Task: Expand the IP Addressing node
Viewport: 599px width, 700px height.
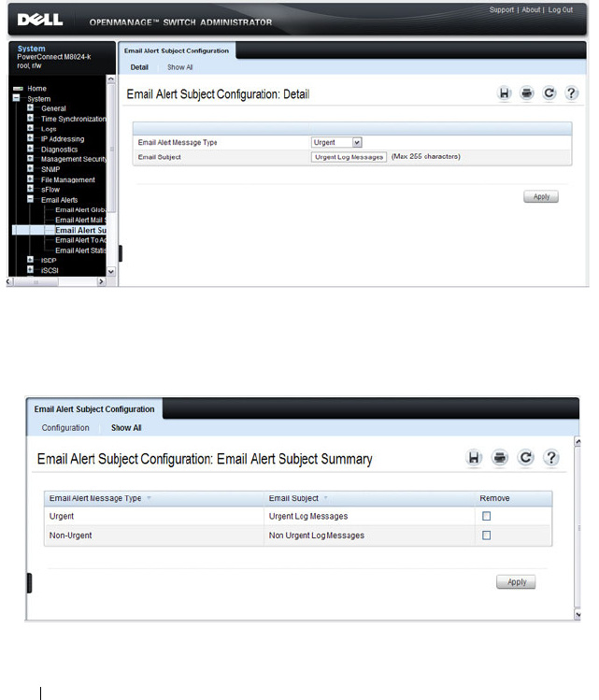Action: (x=30, y=138)
